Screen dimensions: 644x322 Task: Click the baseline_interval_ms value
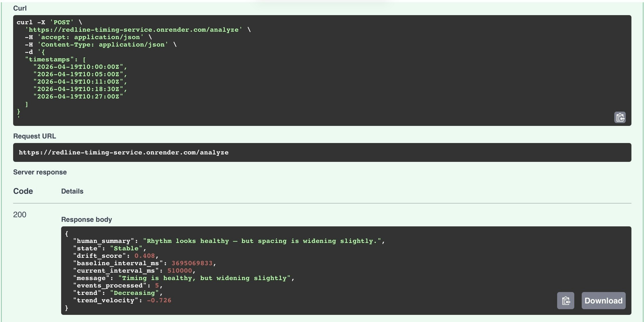pos(192,263)
